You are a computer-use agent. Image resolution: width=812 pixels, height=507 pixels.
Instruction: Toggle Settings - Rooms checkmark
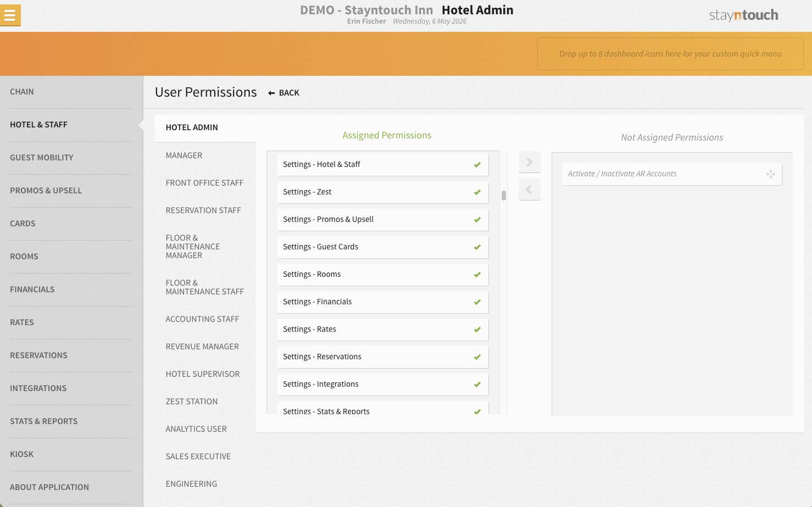(477, 275)
